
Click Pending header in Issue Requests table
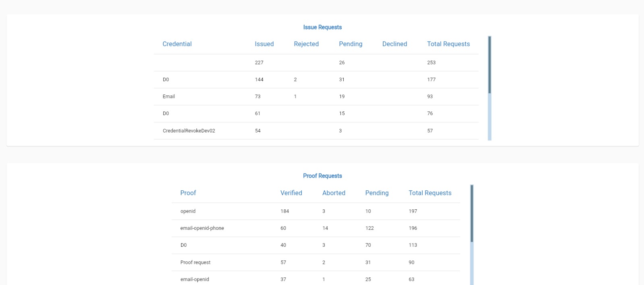click(x=351, y=44)
